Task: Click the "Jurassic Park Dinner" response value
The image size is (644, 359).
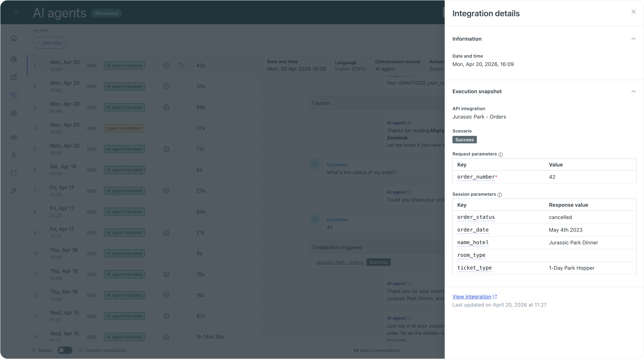Action: [574, 243]
